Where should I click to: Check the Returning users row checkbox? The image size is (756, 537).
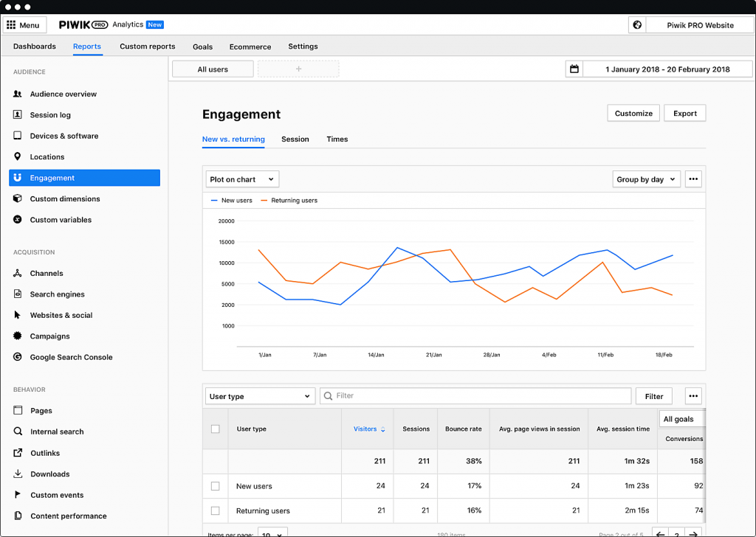pos(214,510)
